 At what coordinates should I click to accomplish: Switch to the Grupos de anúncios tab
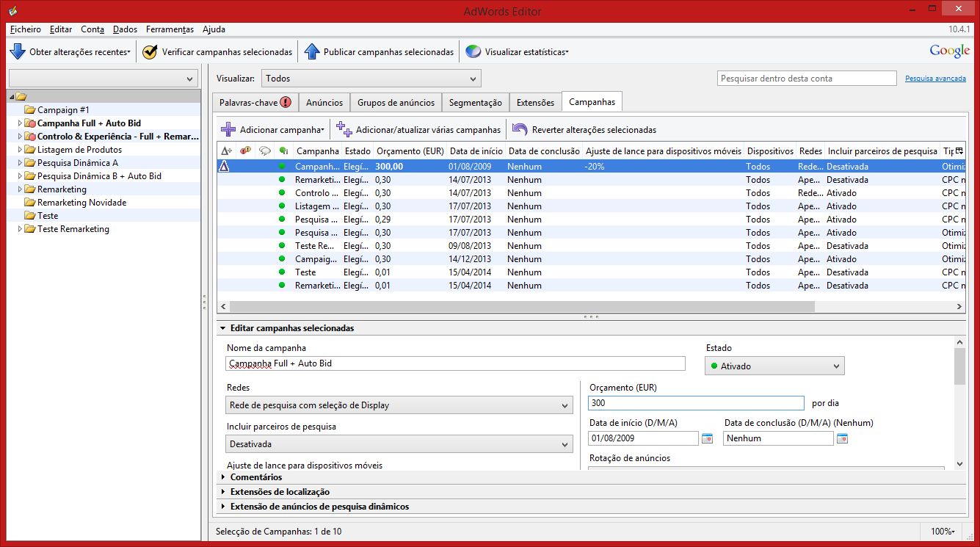click(396, 103)
